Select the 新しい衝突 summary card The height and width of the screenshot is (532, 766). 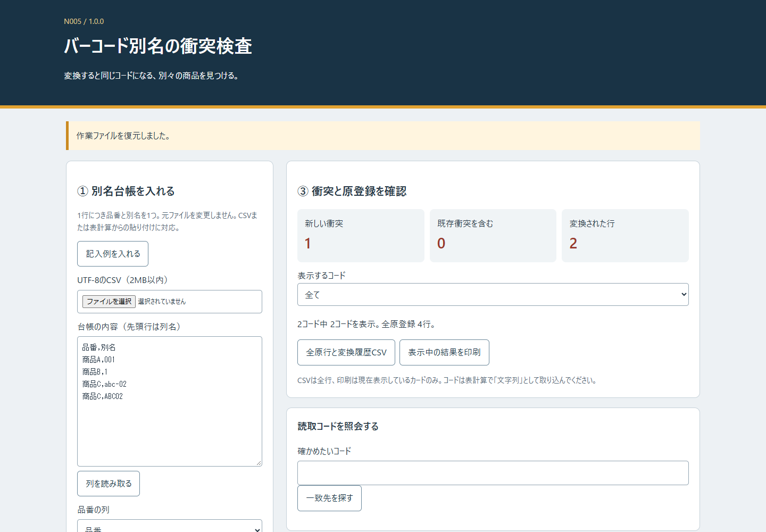click(x=361, y=235)
